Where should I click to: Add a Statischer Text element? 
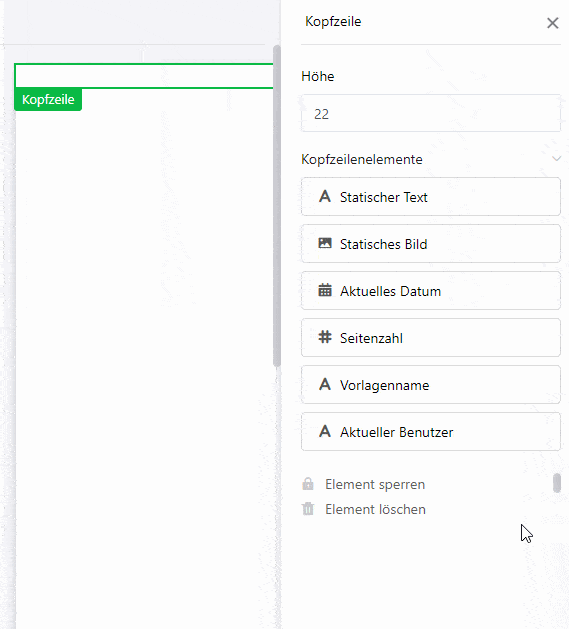(431, 197)
